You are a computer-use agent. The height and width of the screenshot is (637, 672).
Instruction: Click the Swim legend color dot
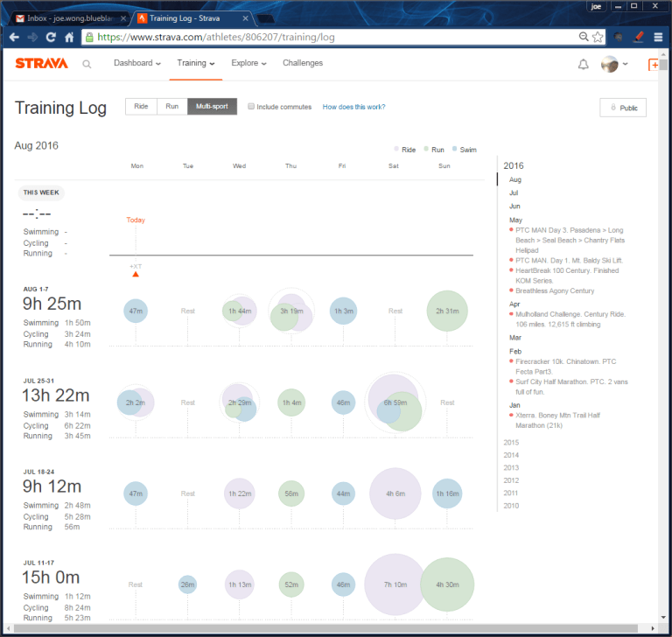[x=454, y=149]
